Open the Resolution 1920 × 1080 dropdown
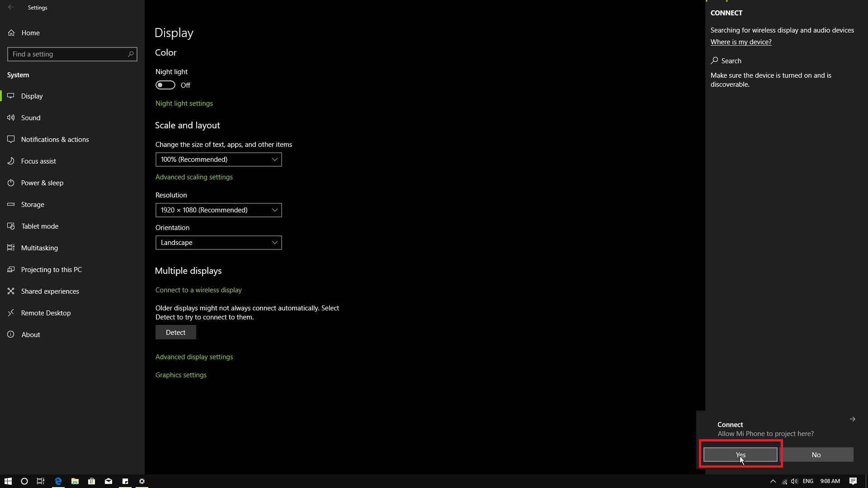This screenshot has height=488, width=868. point(218,210)
